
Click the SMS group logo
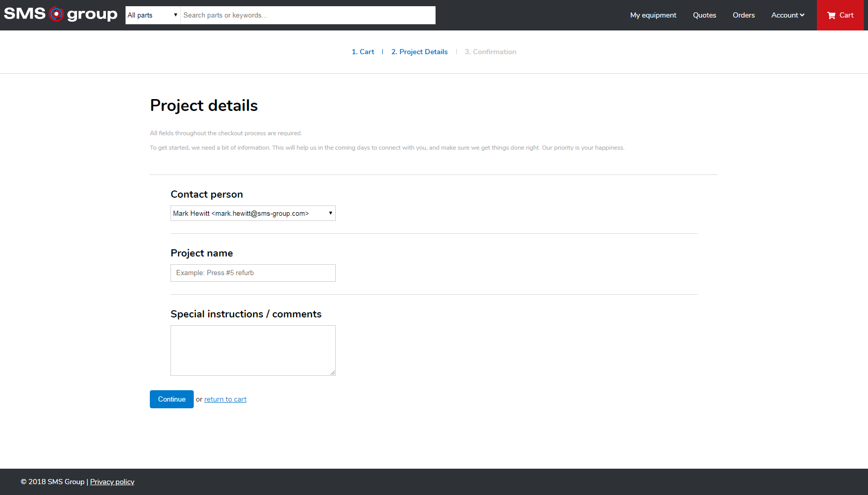60,14
